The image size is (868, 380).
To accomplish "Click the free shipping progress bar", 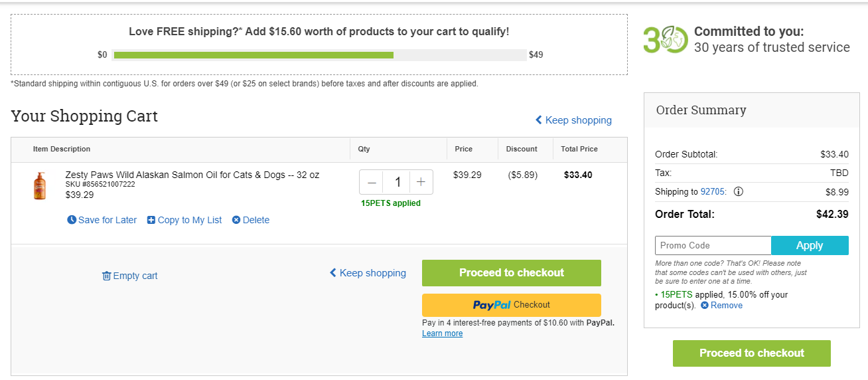I will [319, 54].
